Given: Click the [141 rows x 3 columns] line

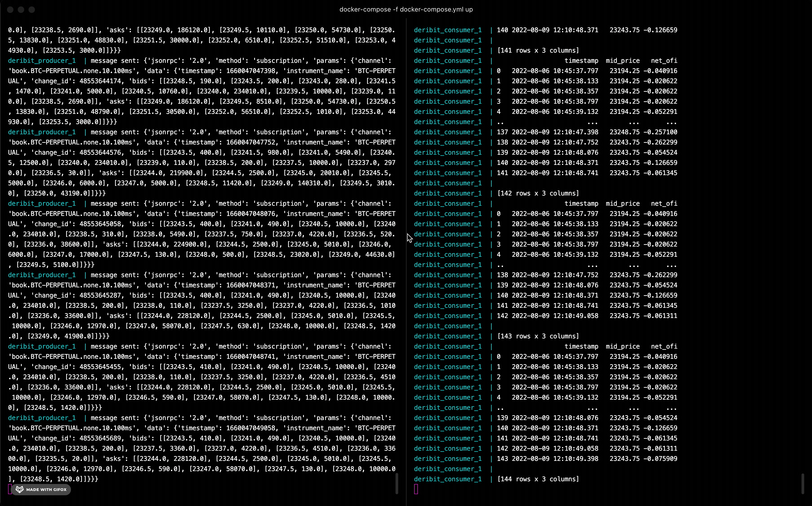Looking at the screenshot, I should point(538,50).
